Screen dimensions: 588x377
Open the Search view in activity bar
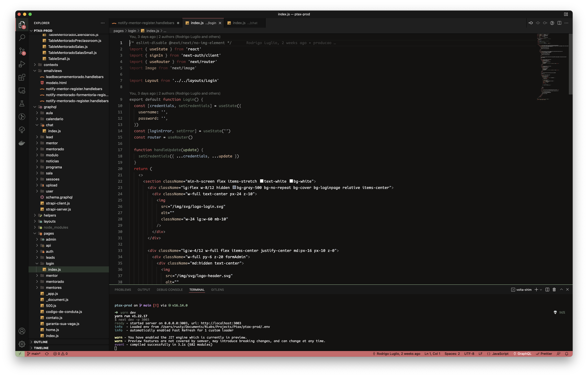(22, 38)
